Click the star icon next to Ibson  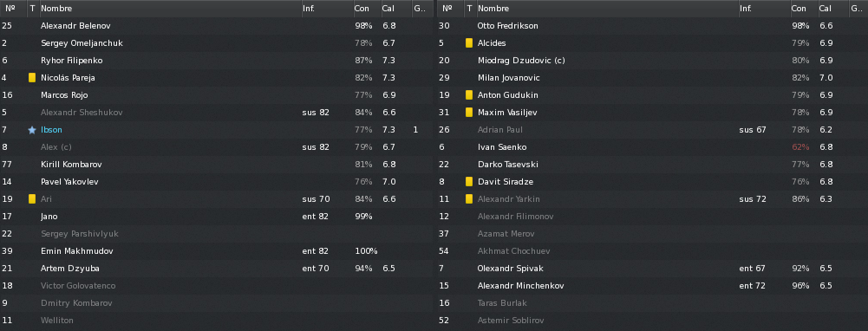[x=32, y=129]
